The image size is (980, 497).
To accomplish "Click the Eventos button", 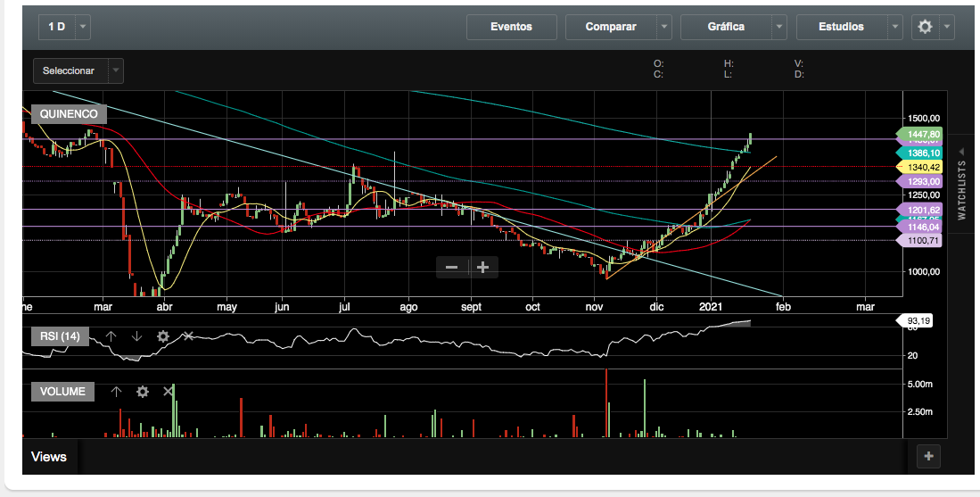I will [x=511, y=27].
